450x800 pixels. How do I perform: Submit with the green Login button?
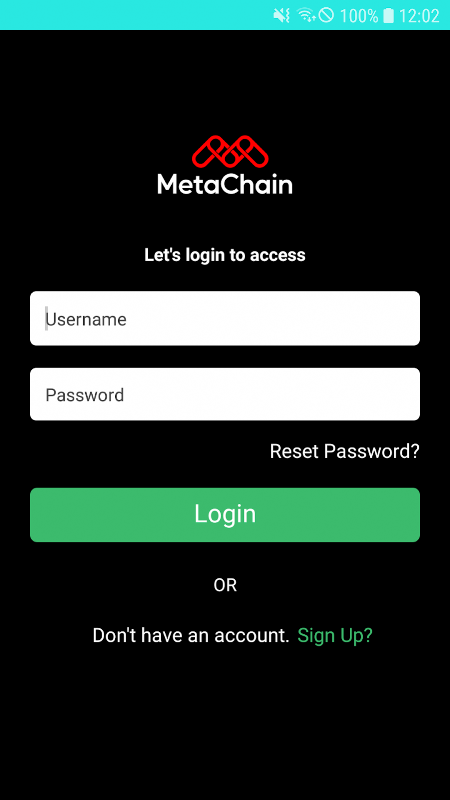pos(225,515)
